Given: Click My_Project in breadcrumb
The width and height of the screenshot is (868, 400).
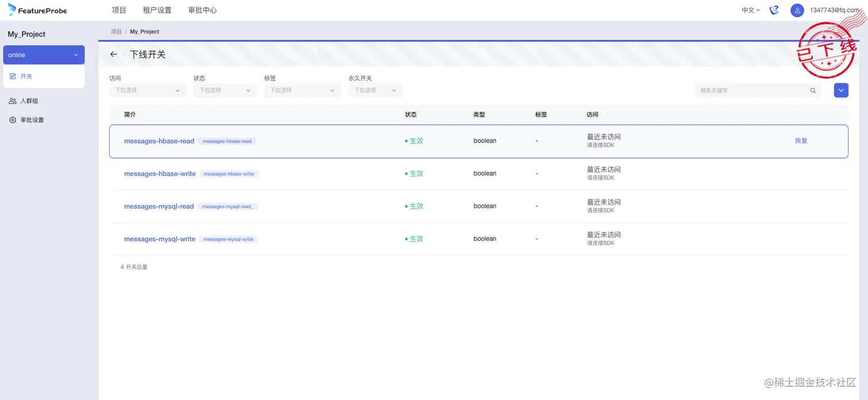Looking at the screenshot, I should [x=145, y=32].
